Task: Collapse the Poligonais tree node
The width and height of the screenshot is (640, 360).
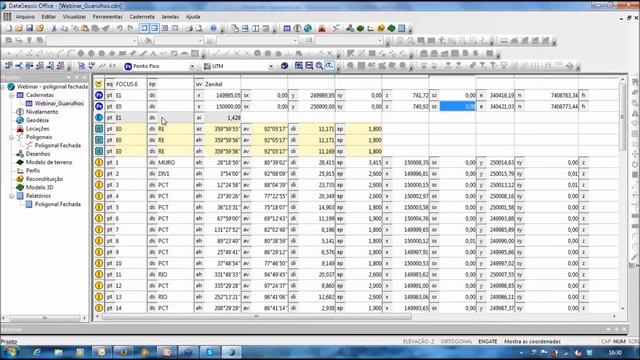Action: pos(12,137)
